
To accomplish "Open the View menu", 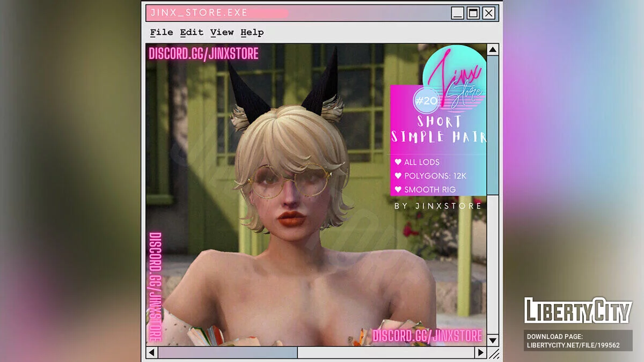I will (x=222, y=33).
